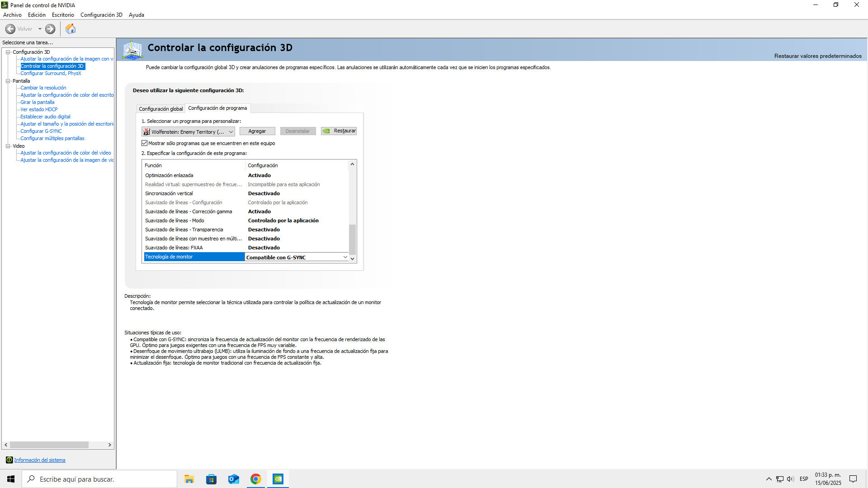Click the ESP language indicator
The image size is (868, 488).
[x=804, y=479]
